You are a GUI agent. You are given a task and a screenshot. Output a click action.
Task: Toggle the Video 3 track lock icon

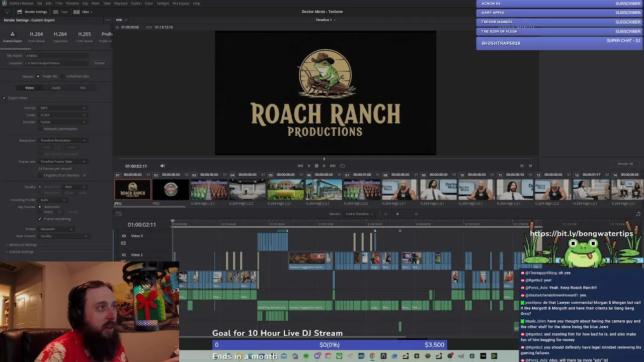click(x=123, y=243)
